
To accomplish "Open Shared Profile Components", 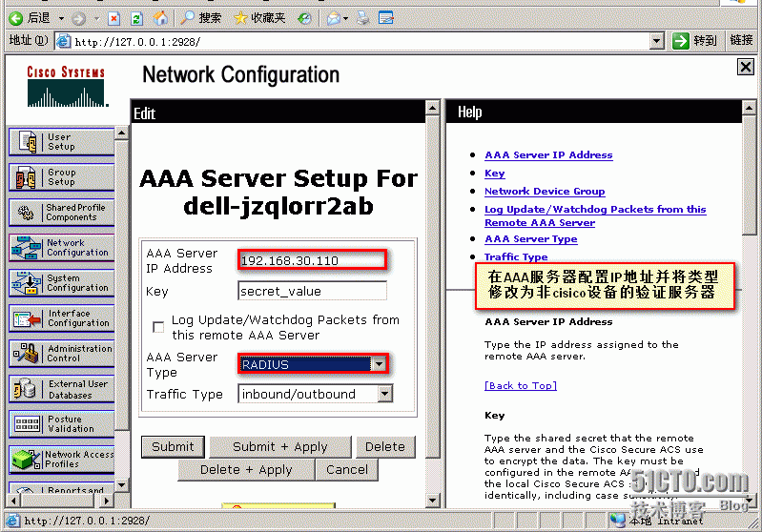I will [x=62, y=213].
